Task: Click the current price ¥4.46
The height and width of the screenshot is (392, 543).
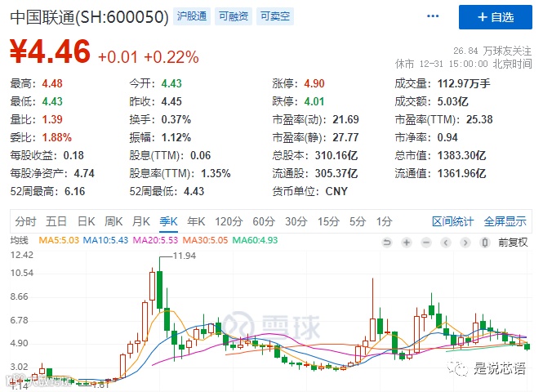Action: 50,52
